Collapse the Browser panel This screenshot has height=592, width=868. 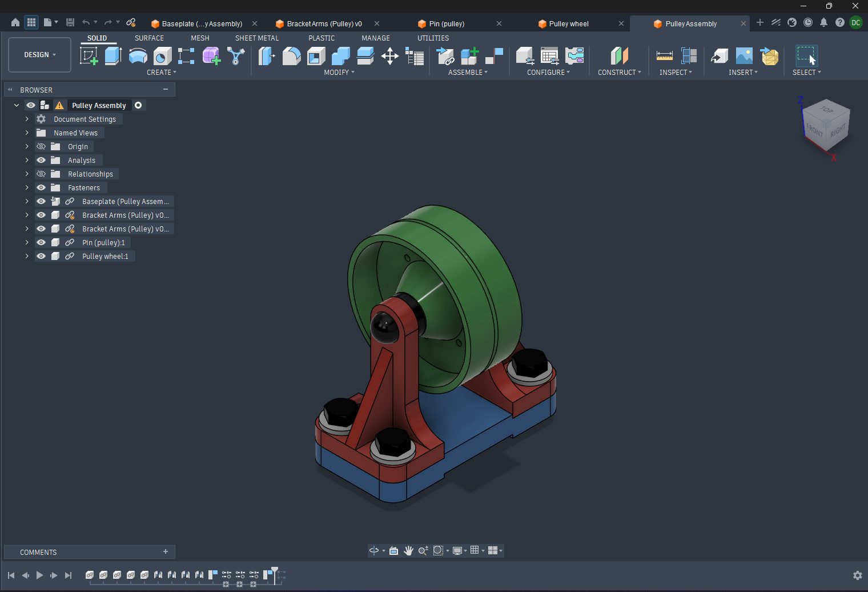10,90
